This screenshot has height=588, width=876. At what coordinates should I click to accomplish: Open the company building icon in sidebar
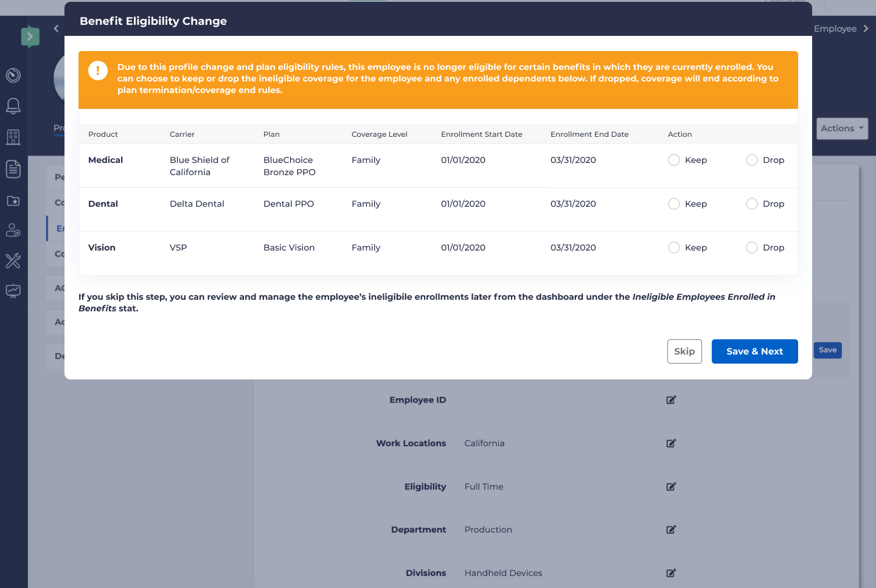pyautogui.click(x=13, y=137)
